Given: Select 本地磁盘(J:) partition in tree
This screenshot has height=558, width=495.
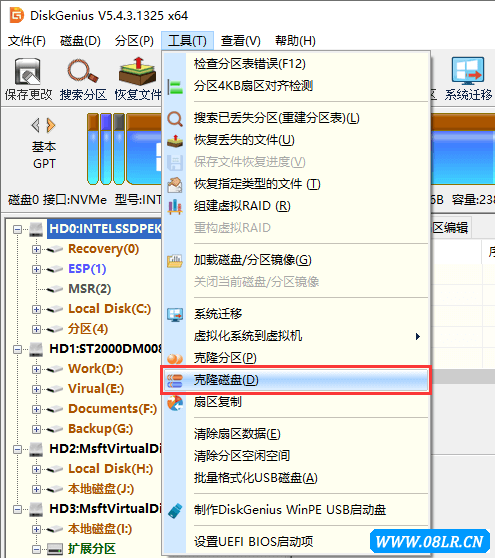Looking at the screenshot, I should pos(101,489).
